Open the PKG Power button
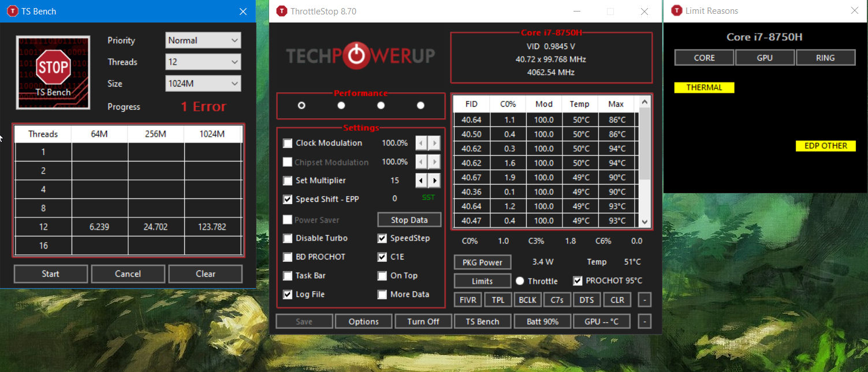The width and height of the screenshot is (868, 372). [x=483, y=262]
